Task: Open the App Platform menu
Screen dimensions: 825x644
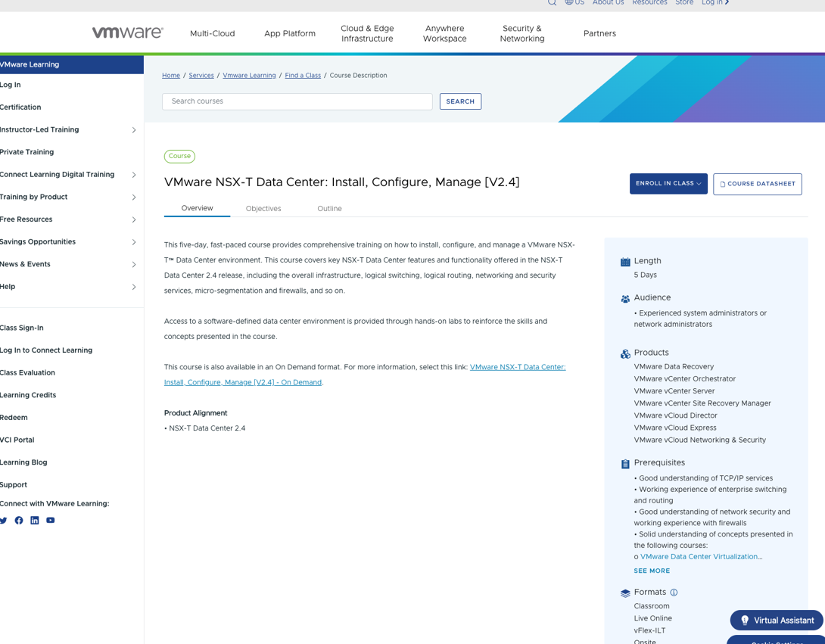Action: tap(290, 33)
